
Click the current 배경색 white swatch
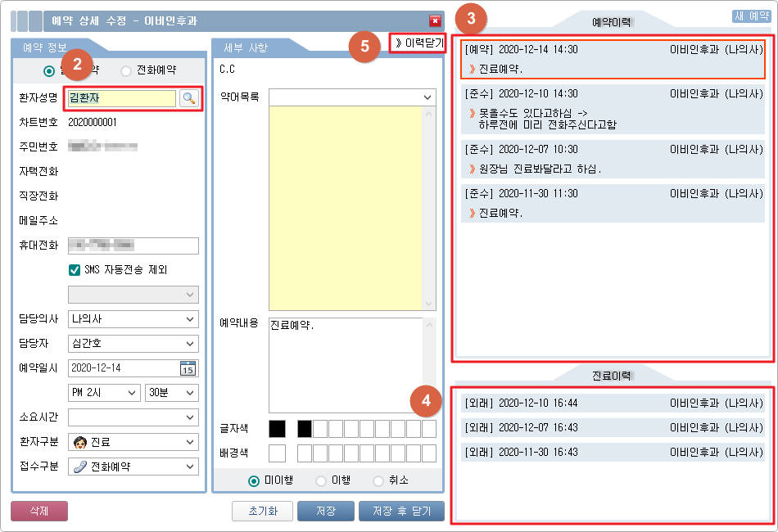tap(277, 453)
